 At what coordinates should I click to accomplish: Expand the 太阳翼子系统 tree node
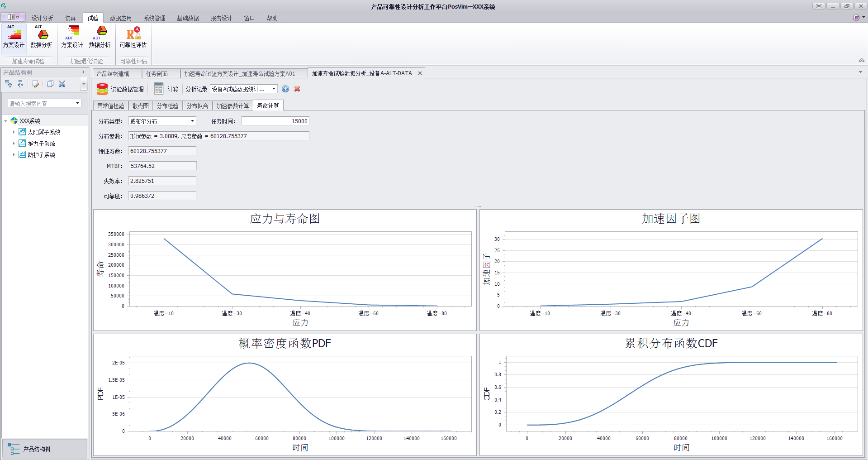tap(14, 132)
